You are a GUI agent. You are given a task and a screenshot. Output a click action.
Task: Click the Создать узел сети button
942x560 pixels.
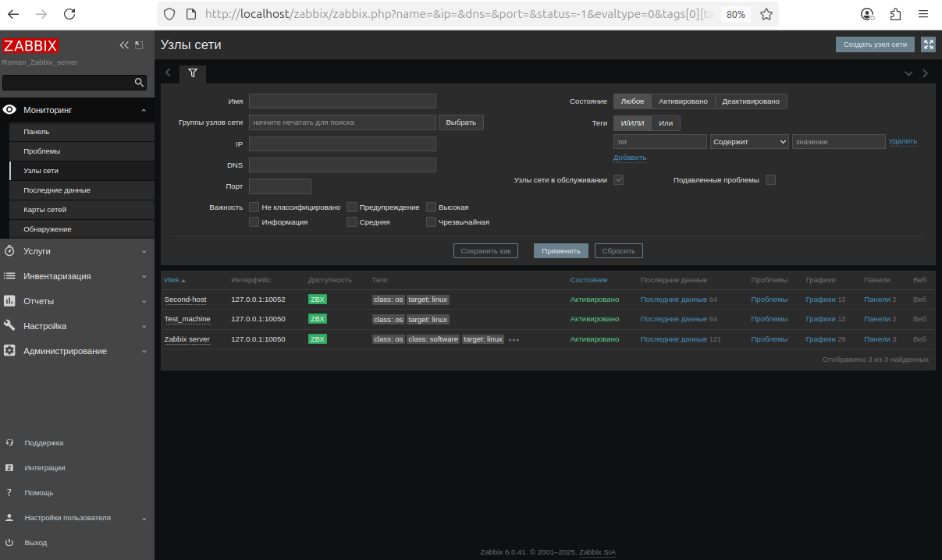875,44
